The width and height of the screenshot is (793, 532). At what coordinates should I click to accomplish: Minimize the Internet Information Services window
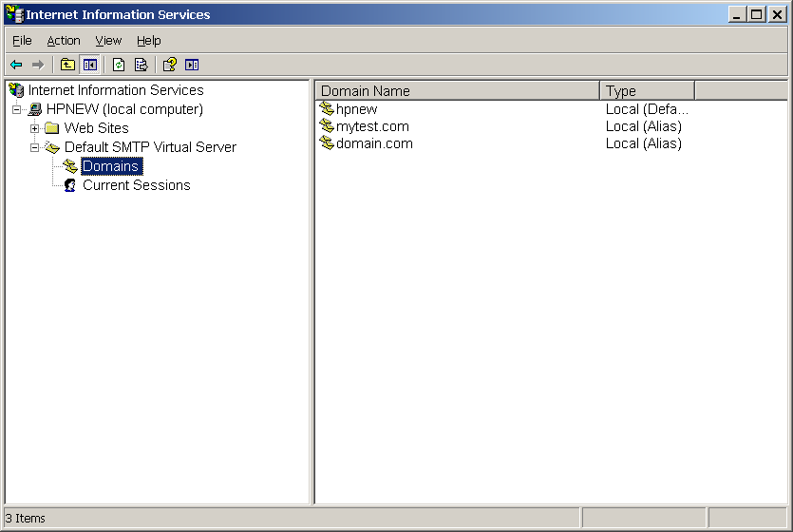pyautogui.click(x=737, y=14)
